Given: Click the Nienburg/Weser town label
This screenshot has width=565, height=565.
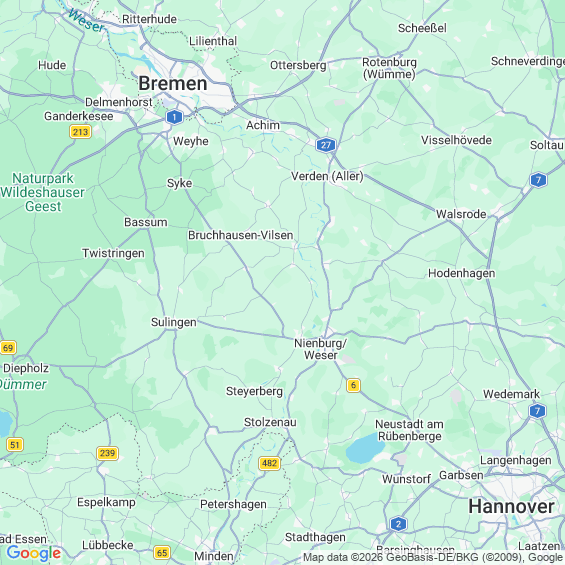Looking at the screenshot, I should click(x=320, y=349).
